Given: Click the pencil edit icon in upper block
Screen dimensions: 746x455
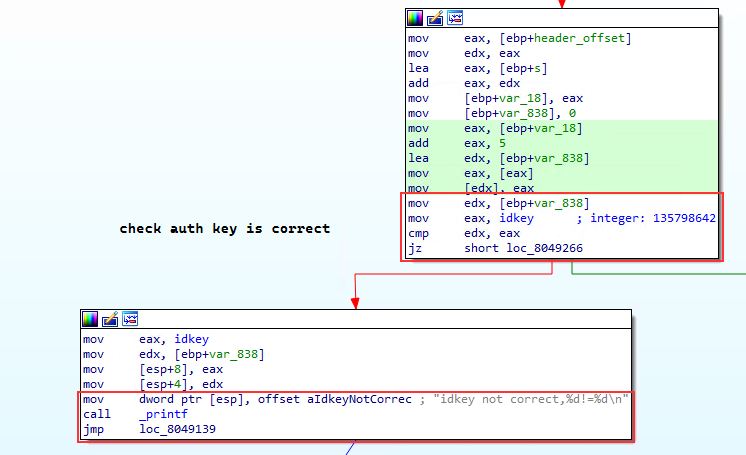Looking at the screenshot, I should [435, 18].
